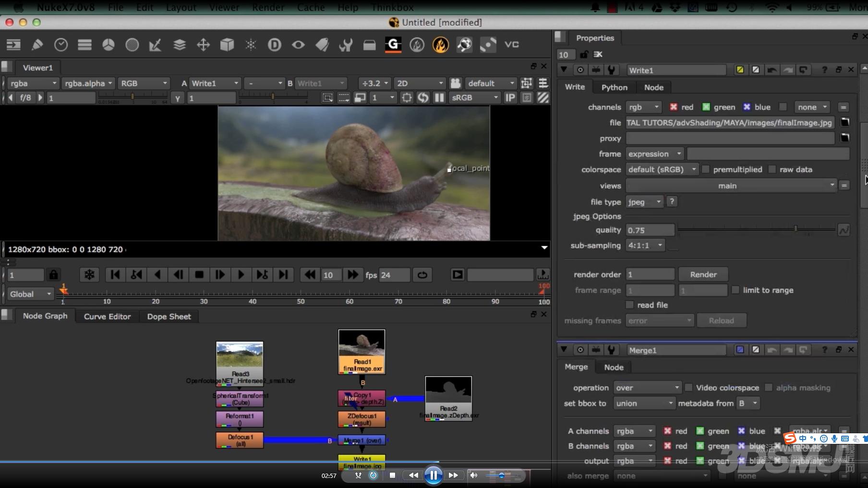The height and width of the screenshot is (488, 868).
Task: Switch to the Dope Sheet tab
Action: click(x=169, y=316)
